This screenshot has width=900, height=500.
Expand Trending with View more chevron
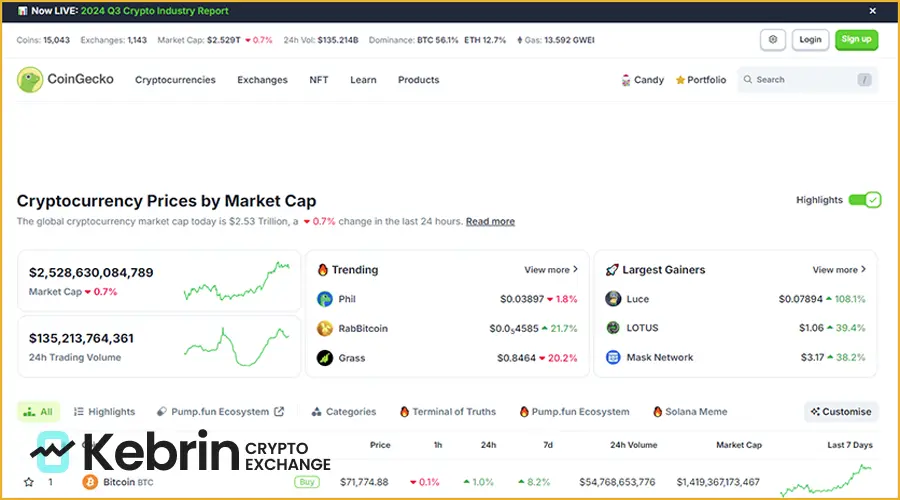click(575, 269)
